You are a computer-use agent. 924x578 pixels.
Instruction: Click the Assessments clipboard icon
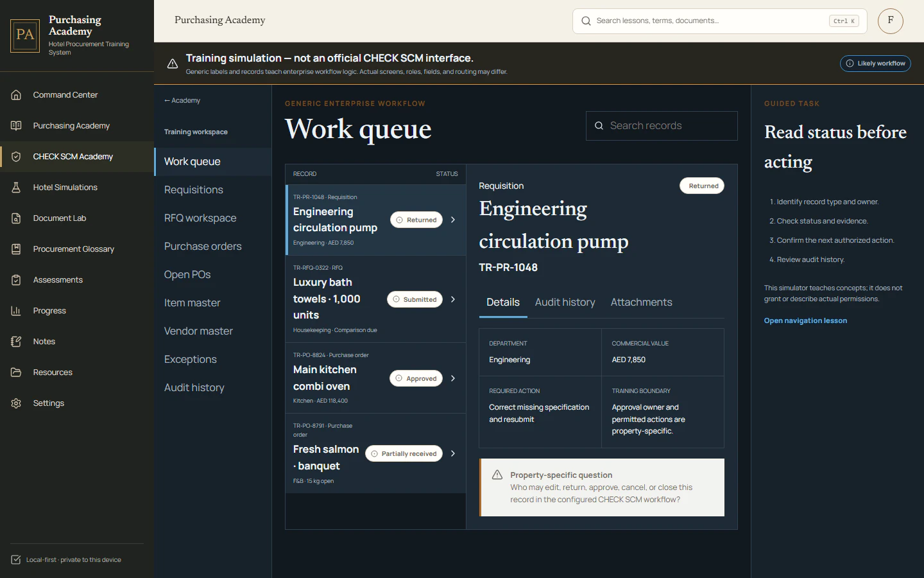(x=16, y=280)
